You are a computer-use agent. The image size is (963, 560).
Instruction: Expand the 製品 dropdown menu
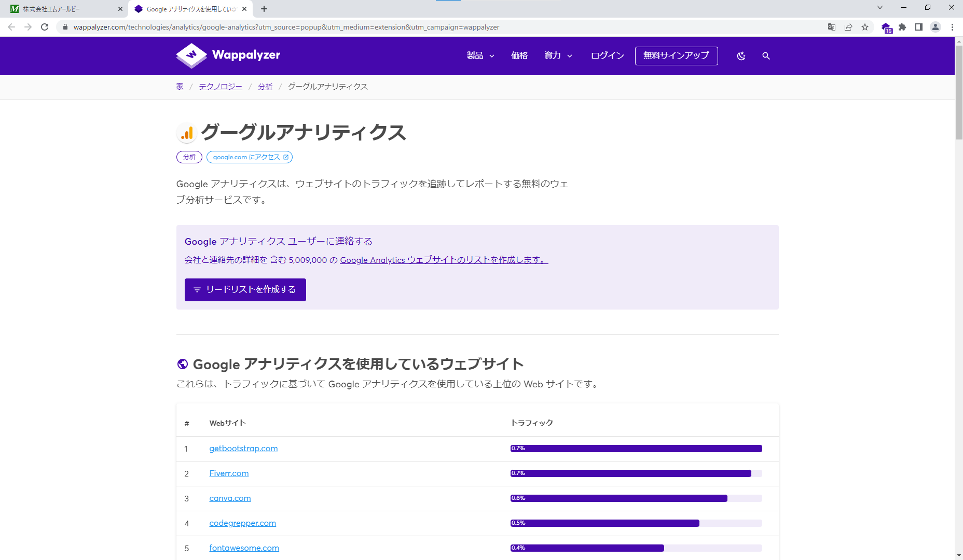pos(480,55)
